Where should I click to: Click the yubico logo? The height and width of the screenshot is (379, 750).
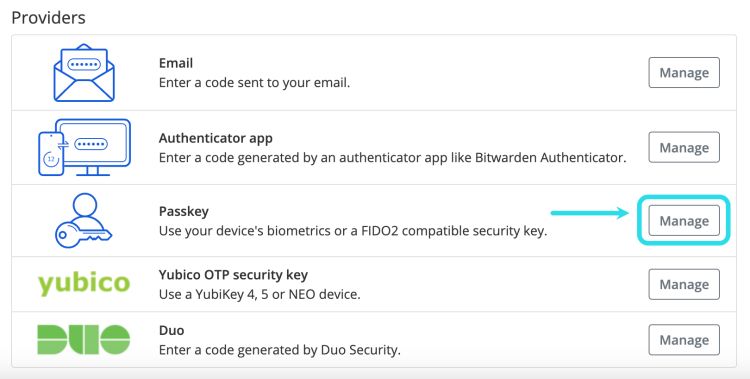click(x=84, y=284)
